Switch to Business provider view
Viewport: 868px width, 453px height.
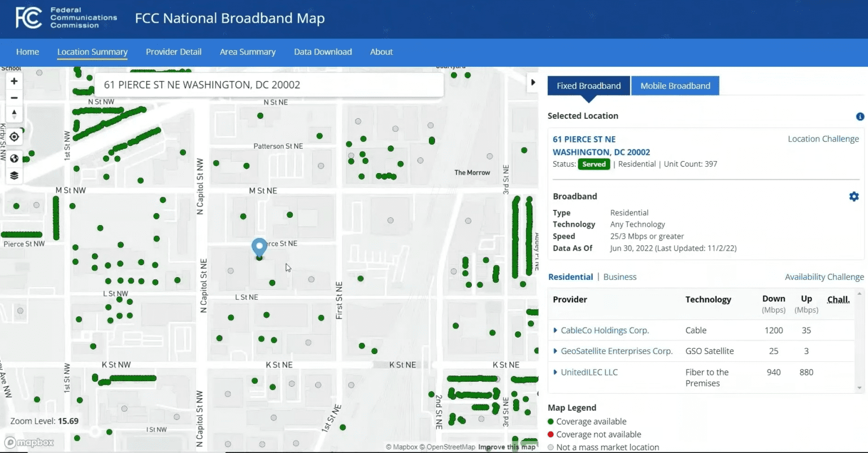[619, 277]
